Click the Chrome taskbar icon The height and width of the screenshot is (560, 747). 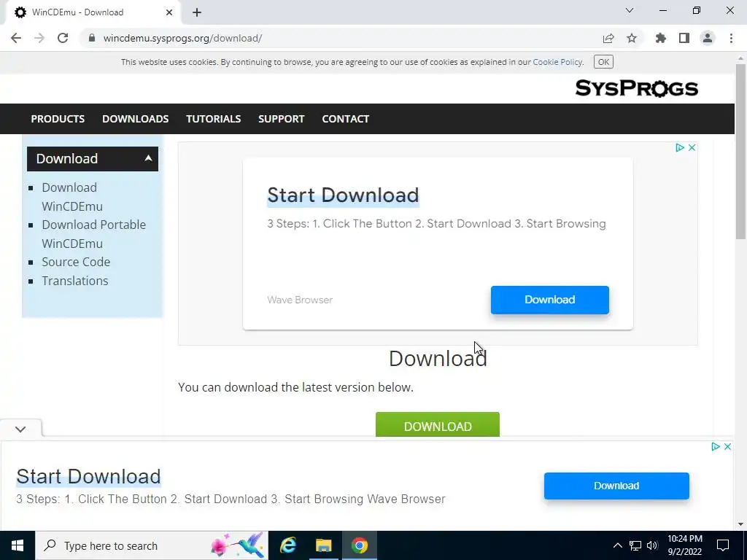pyautogui.click(x=359, y=545)
